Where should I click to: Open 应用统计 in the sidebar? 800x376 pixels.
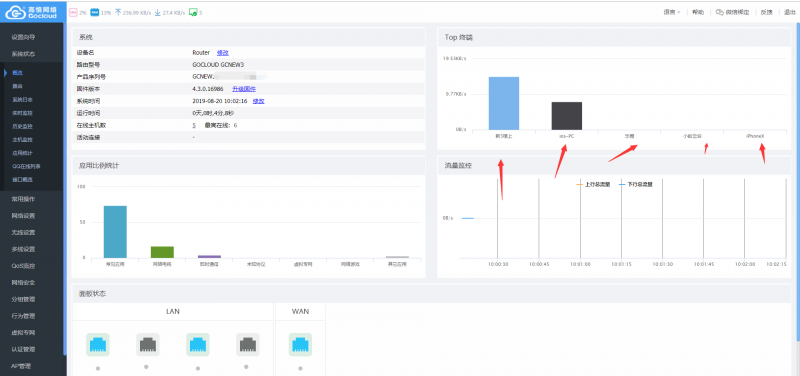[22, 153]
